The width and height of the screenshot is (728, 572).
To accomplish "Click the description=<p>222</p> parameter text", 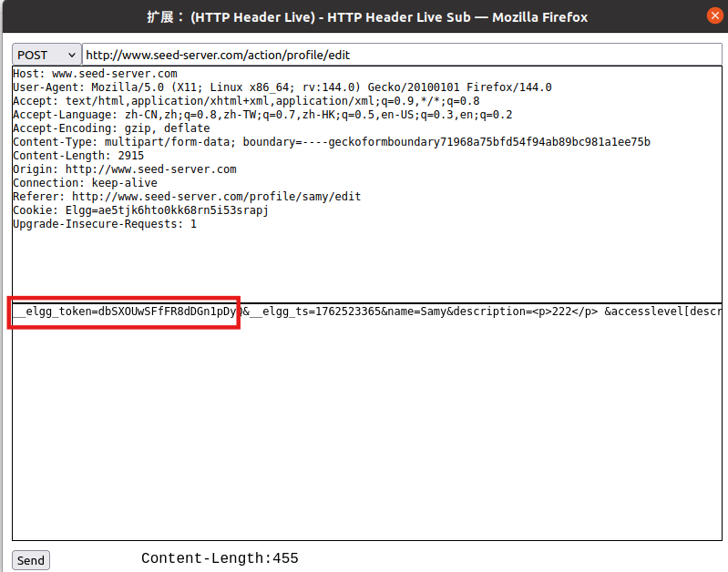I will click(x=525, y=312).
